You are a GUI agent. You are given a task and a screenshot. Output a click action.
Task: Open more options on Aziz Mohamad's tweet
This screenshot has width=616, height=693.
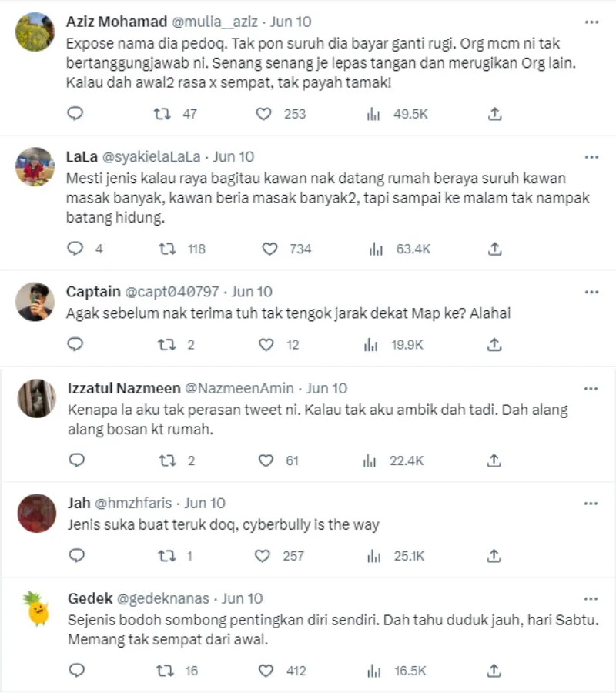591,22
